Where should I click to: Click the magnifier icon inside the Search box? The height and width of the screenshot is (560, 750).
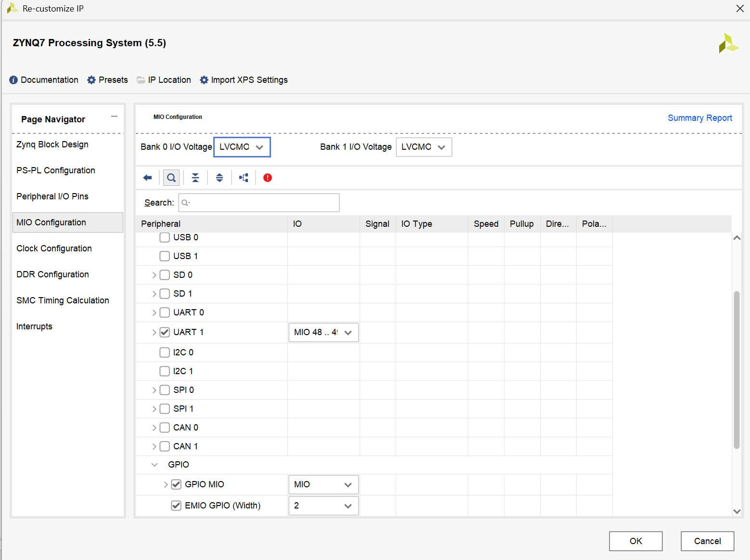pyautogui.click(x=185, y=203)
